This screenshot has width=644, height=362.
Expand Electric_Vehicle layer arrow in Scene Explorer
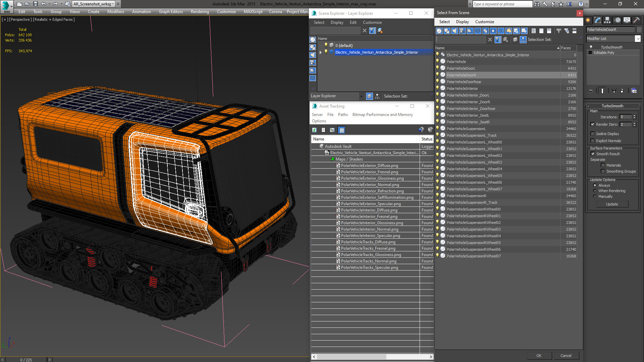[321, 52]
